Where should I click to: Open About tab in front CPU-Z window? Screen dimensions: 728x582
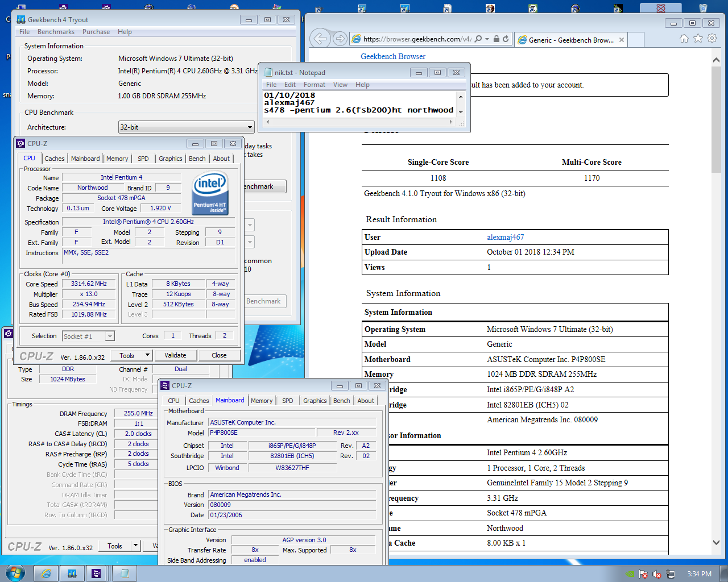(221, 159)
